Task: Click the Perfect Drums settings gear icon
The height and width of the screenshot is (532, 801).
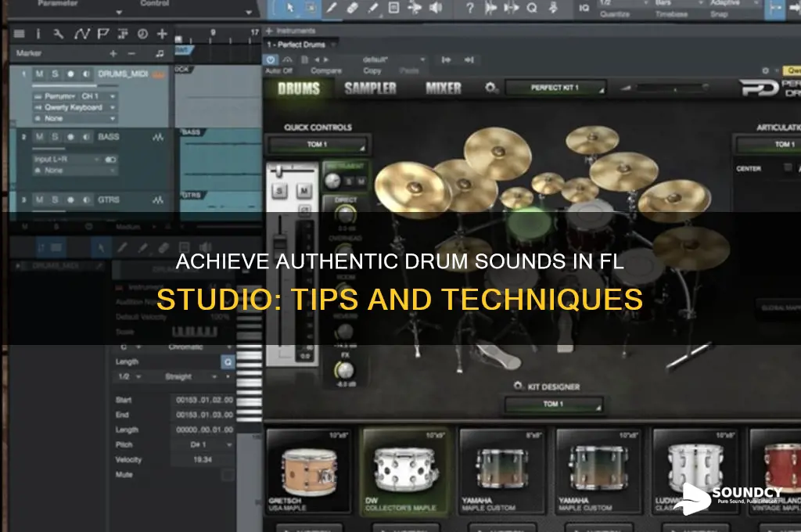Action: [490, 88]
